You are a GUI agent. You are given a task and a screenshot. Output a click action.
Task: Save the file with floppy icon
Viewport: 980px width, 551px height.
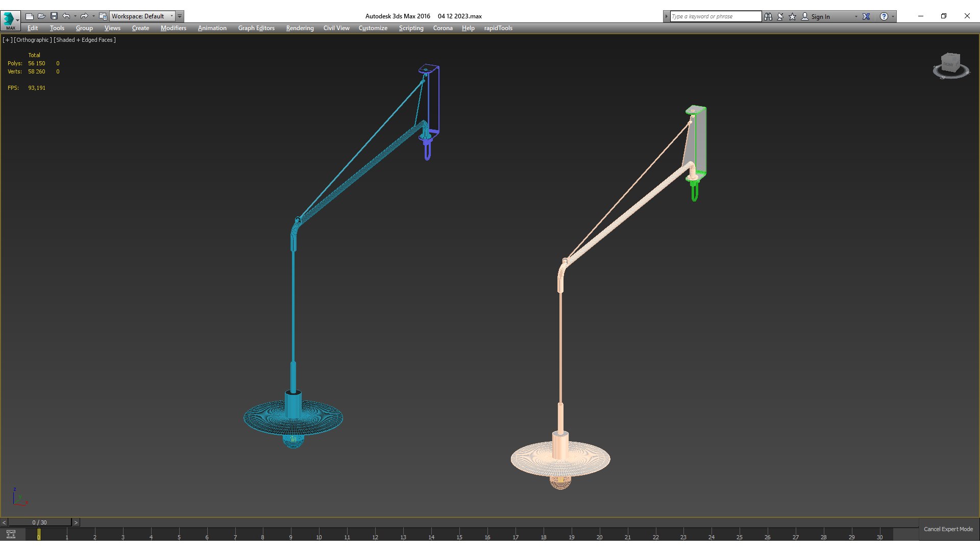pos(54,16)
